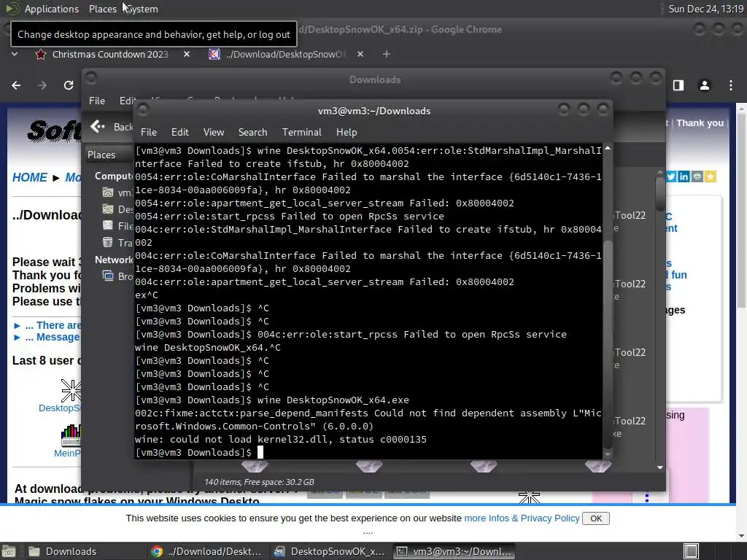Open the terminal's Search menu
The height and width of the screenshot is (560, 747).
click(x=252, y=133)
